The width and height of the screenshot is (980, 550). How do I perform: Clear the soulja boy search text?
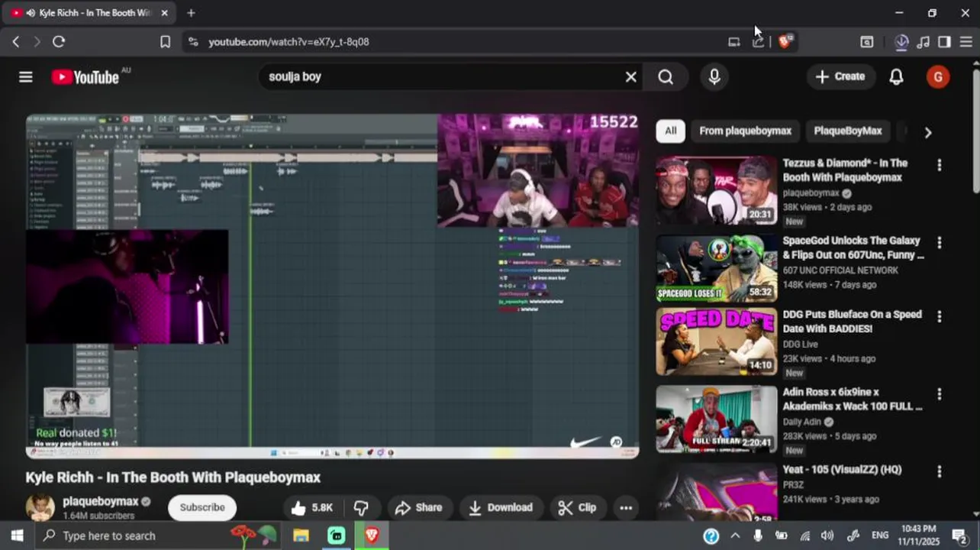tap(630, 76)
